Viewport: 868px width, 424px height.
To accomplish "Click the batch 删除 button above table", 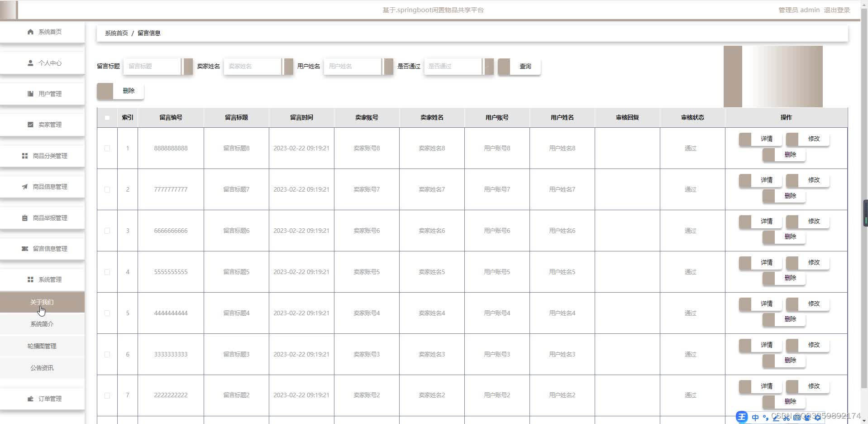I will pos(120,91).
